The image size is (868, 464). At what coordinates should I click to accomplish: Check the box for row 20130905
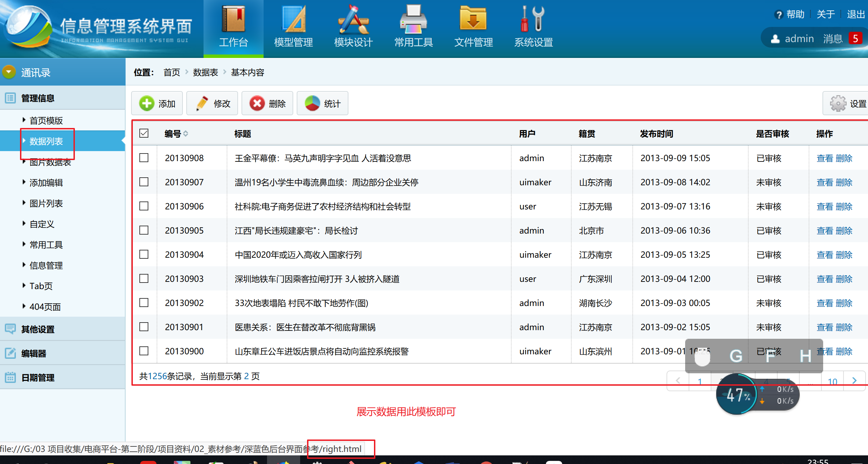pos(144,230)
